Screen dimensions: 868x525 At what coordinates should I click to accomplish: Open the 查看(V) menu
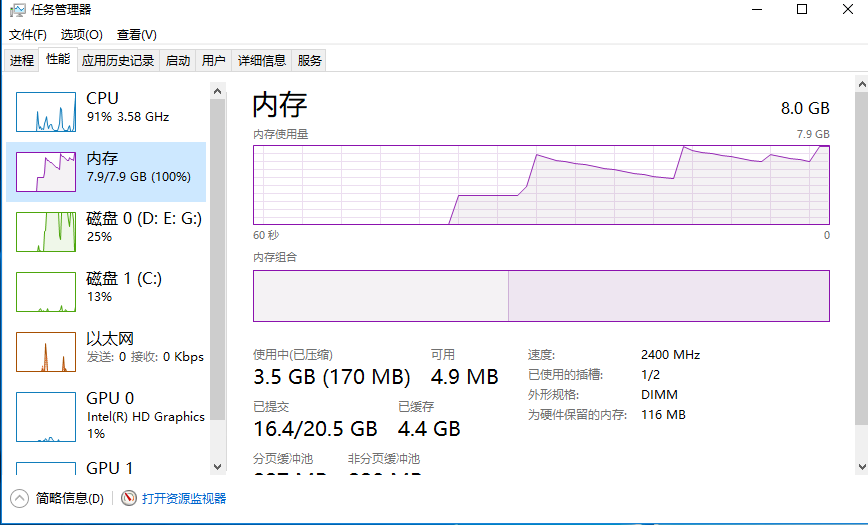137,35
